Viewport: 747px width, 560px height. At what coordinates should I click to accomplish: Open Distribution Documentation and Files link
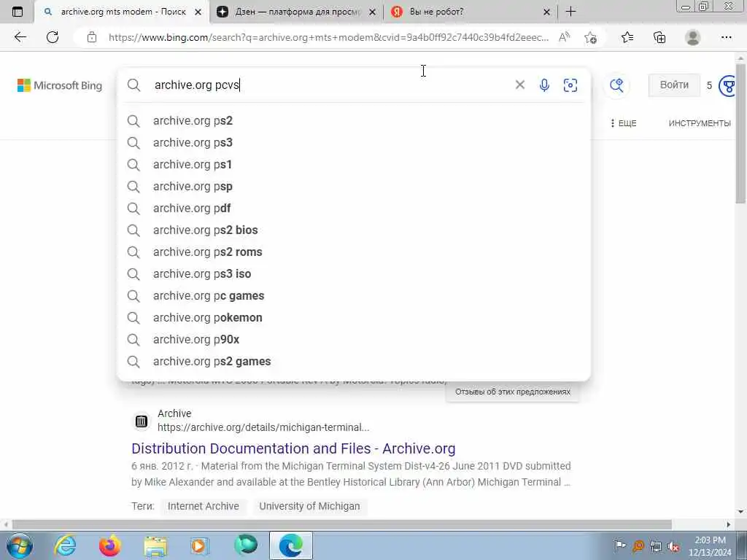(293, 448)
